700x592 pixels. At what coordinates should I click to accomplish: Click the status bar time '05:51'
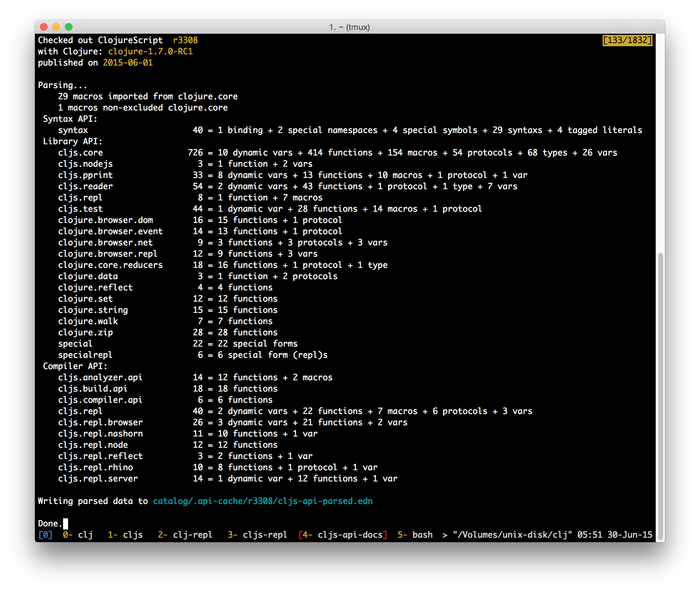(x=589, y=535)
